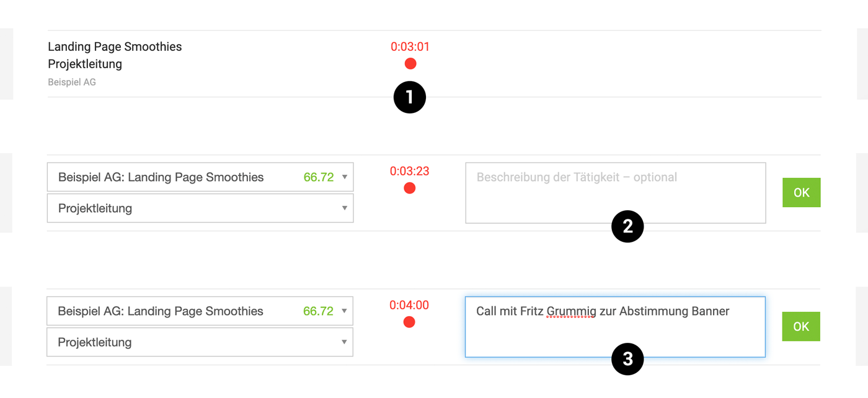This screenshot has width=868, height=398.
Task: Click the 0:03:01 running timer text
Action: (x=410, y=47)
